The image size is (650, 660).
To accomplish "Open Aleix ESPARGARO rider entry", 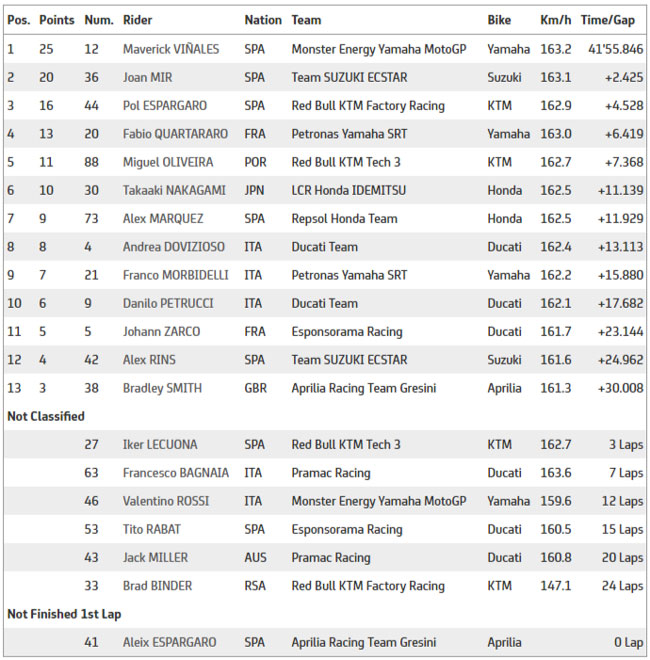I will (170, 642).
